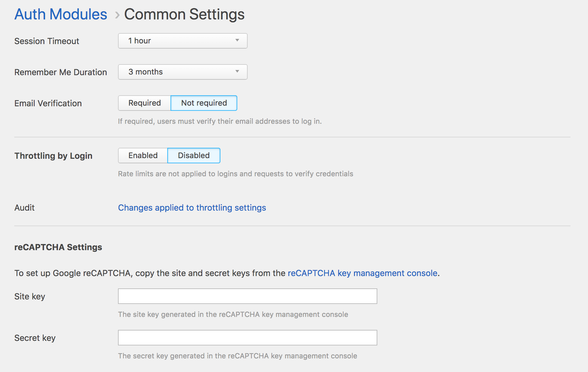Expand the Remember Me Duration dropdown
The width and height of the screenshot is (588, 372).
click(x=182, y=72)
